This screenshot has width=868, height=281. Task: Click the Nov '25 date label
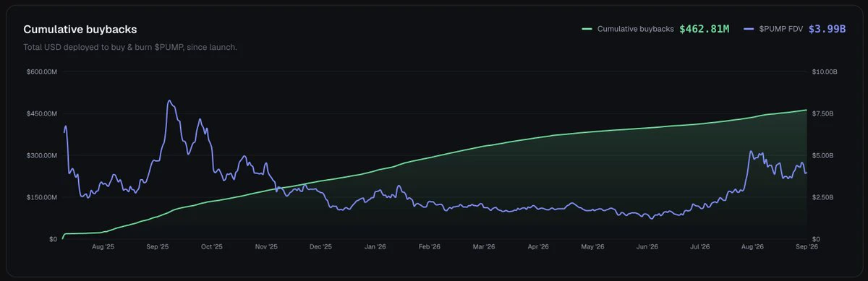pos(266,247)
